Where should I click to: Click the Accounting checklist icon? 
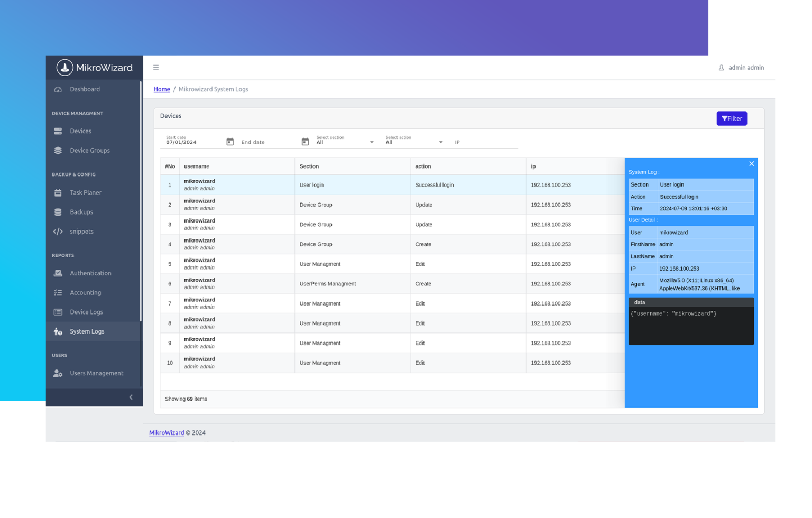58,292
